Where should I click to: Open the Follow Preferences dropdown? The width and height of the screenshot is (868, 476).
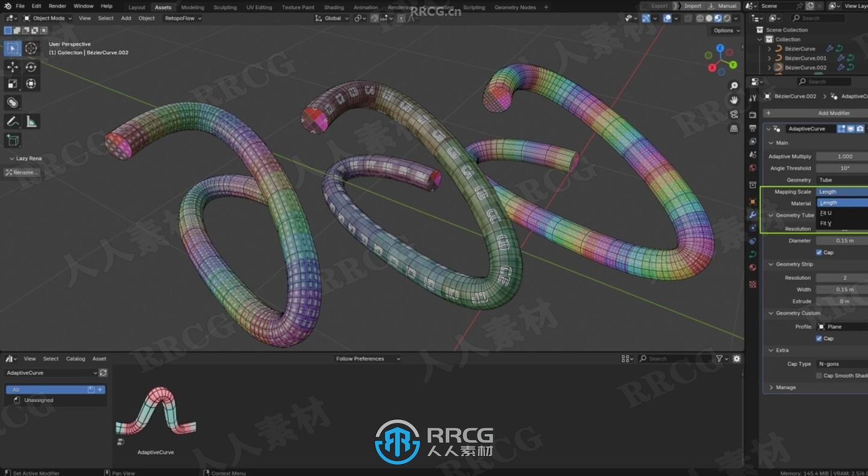pyautogui.click(x=368, y=359)
